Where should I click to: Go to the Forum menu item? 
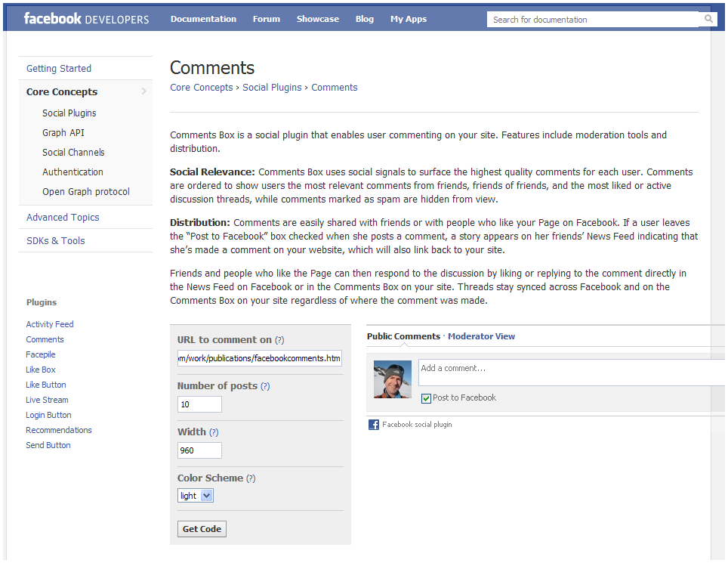pos(267,19)
